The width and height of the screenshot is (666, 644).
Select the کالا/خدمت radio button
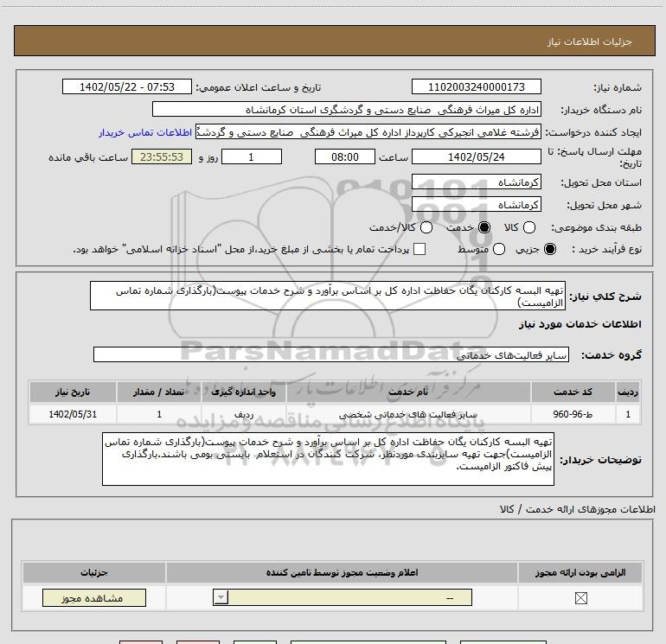click(426, 227)
